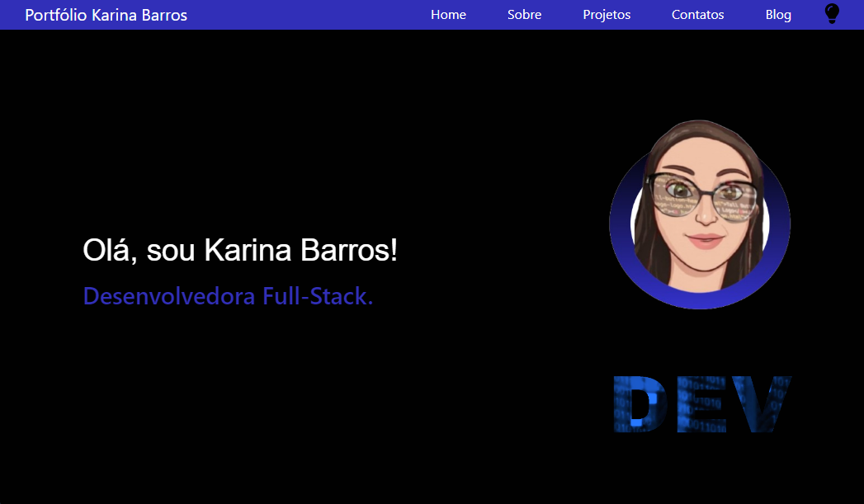Open the Home navigation link
864x504 pixels.
pos(448,15)
